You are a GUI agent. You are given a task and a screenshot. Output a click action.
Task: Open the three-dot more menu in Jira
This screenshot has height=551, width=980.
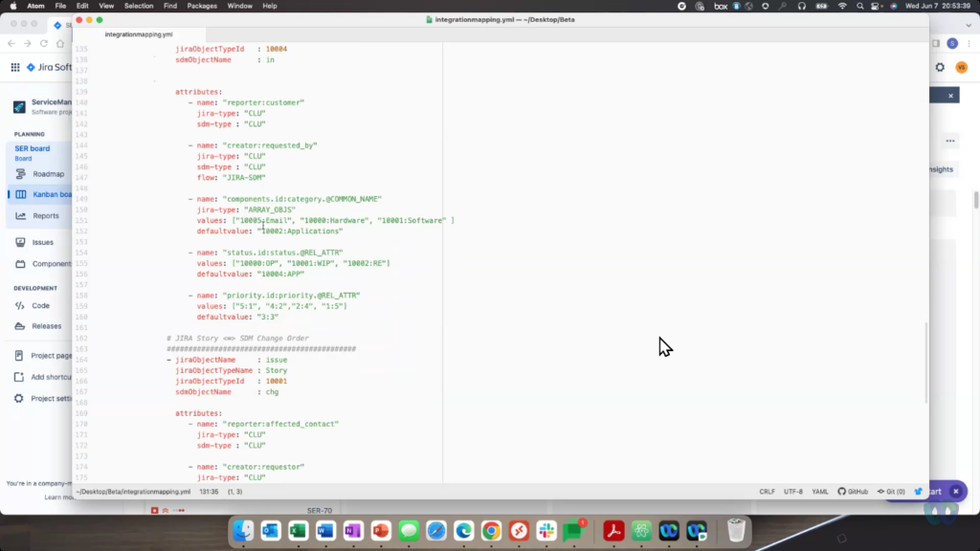tap(950, 142)
